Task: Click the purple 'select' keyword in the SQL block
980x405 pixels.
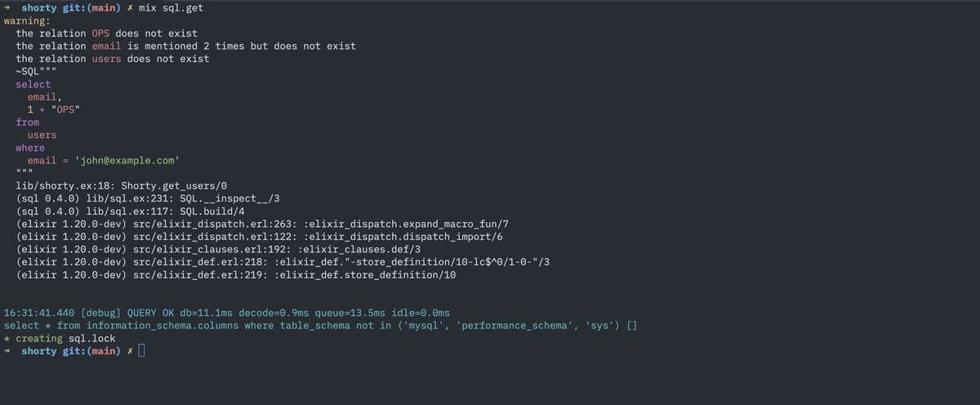Action: [33, 84]
